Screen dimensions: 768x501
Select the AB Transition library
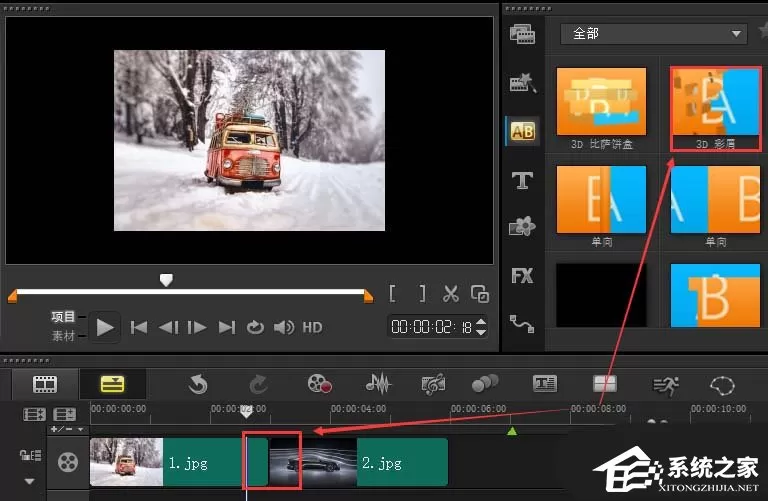click(x=523, y=131)
